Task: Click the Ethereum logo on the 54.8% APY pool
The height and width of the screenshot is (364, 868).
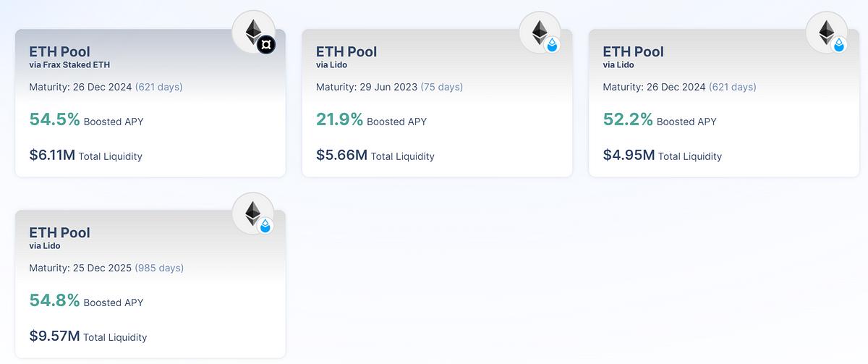Action: [253, 213]
